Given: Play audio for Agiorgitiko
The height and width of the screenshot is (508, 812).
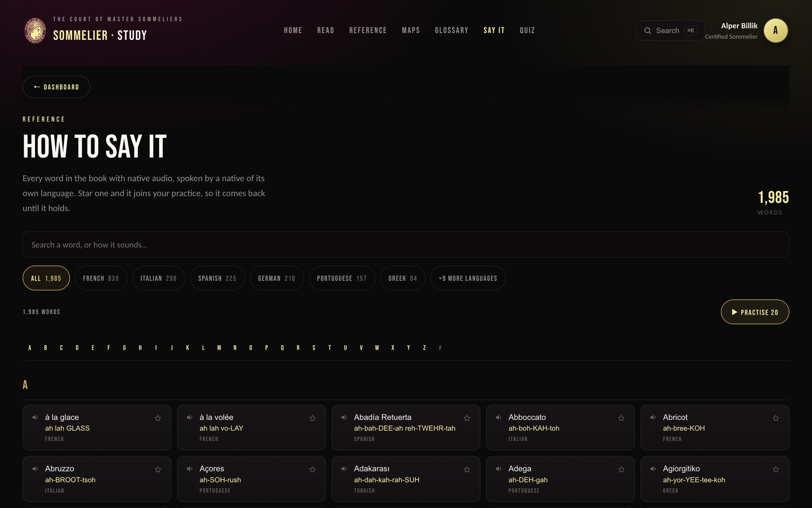Looking at the screenshot, I should tap(653, 469).
